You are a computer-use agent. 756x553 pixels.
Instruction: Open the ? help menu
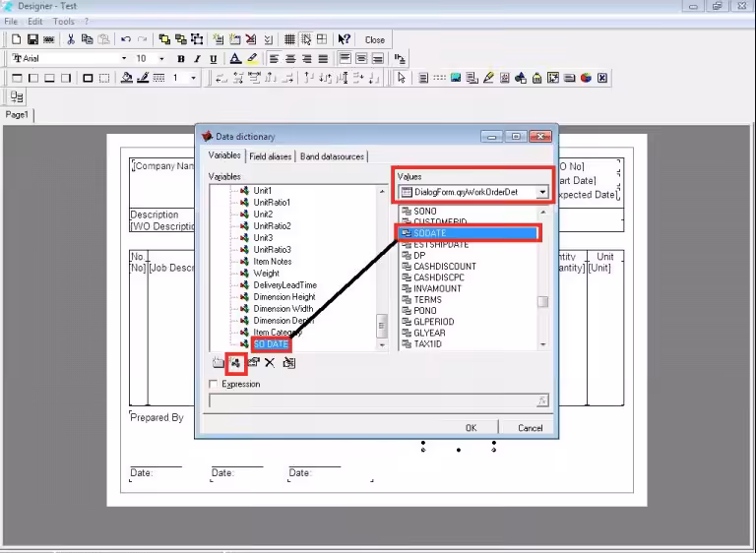tap(87, 22)
